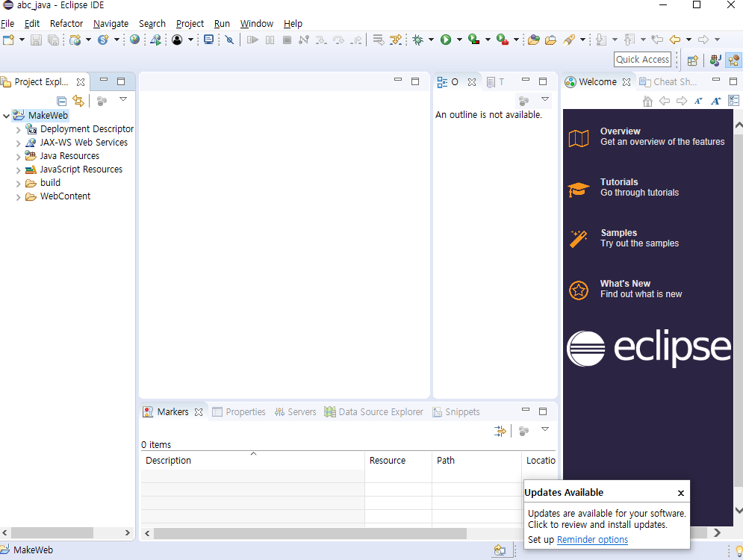Click the Suspend debug icon

coord(270,40)
